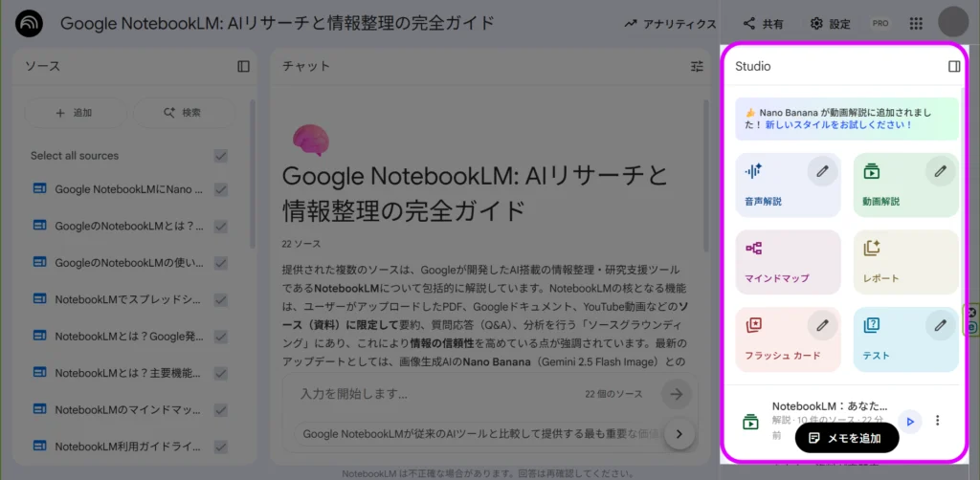Edit the フラッシュ カード tile with pencil icon

coord(822,325)
